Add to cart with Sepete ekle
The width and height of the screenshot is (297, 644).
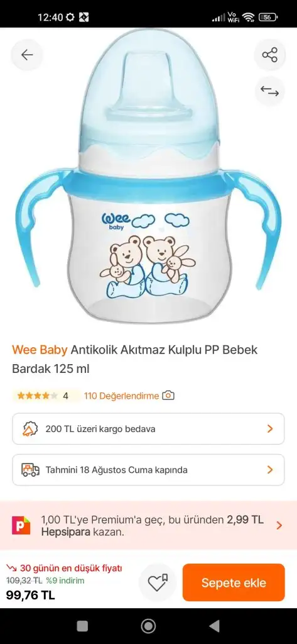click(234, 582)
